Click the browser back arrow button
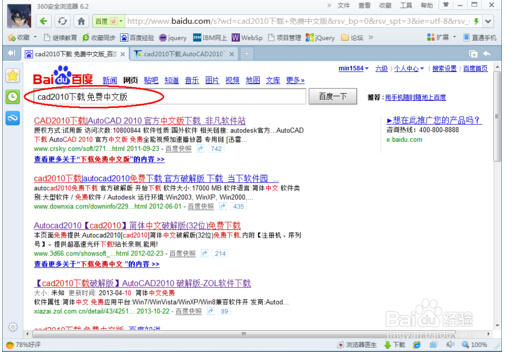 pos(44,21)
